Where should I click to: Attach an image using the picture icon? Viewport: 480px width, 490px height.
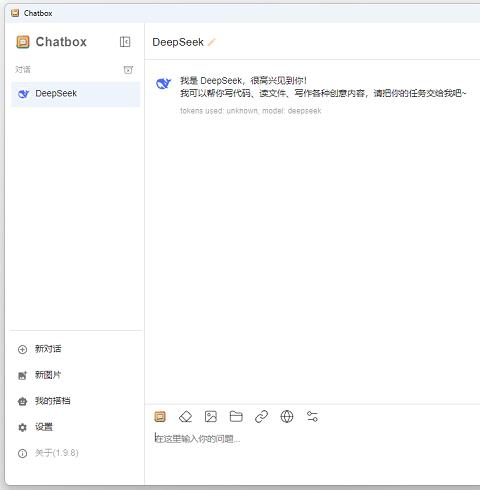pos(211,417)
